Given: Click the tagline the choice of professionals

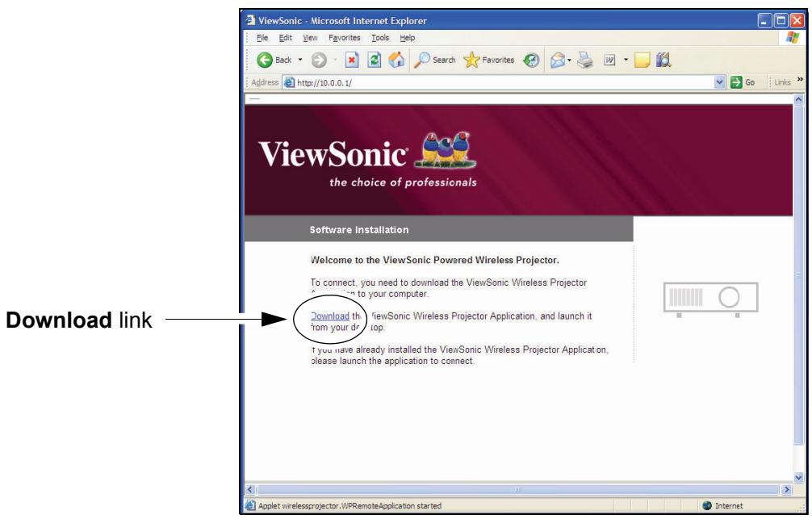Looking at the screenshot, I should click(x=403, y=182).
